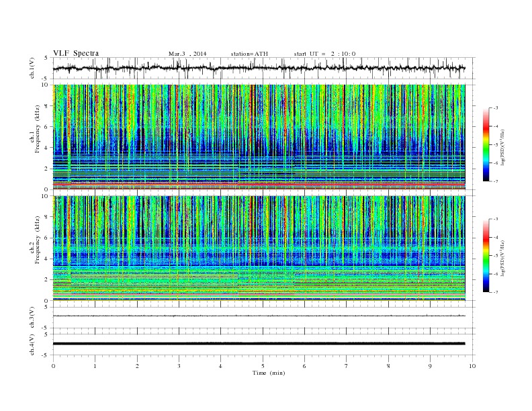The image size is (532, 411).
Task: Click the "ch.1(V)" waveform axis label
Action: coord(32,68)
